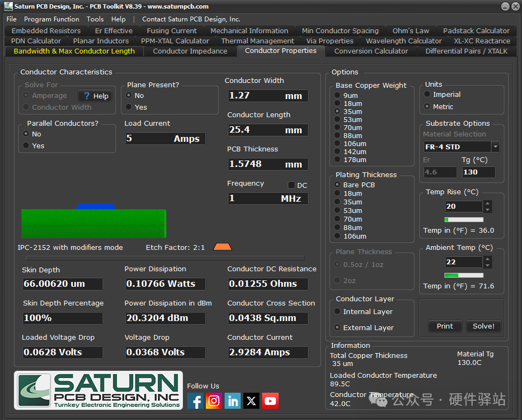Image resolution: width=522 pixels, height=420 pixels.
Task: Open the Conversion Calculator tab
Action: click(x=371, y=51)
